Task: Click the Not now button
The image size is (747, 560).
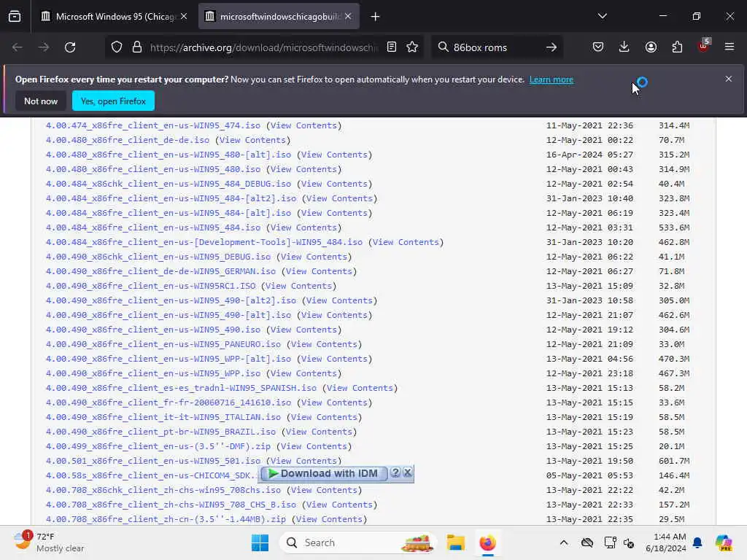Action: tap(41, 101)
